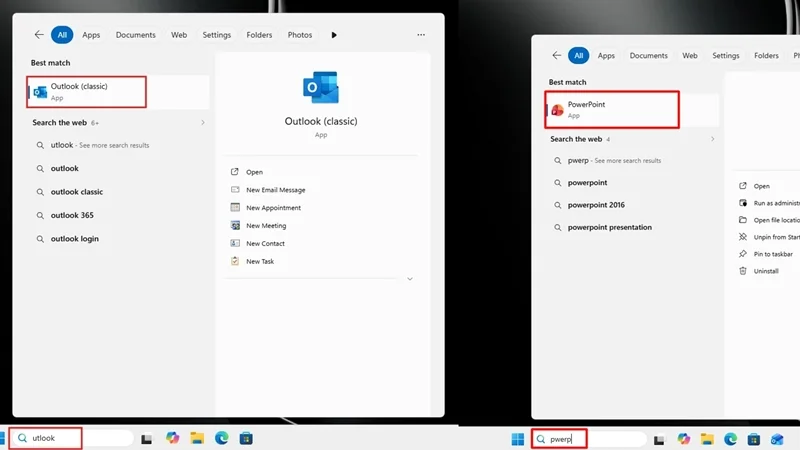Select the Folders tab in right search panel
Image resolution: width=800 pixels, height=450 pixels.
[x=766, y=55]
